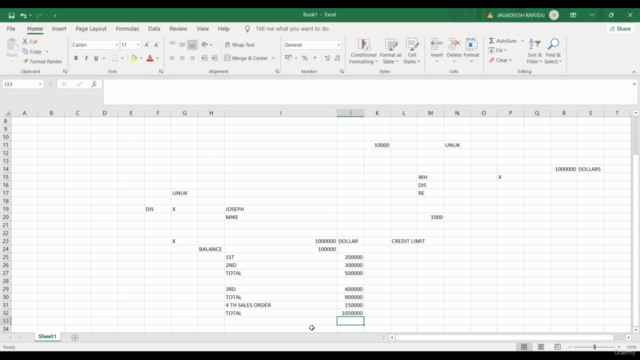Screen dimensions: 640x360
Task: Click the Format as Table icon
Action: (391, 45)
